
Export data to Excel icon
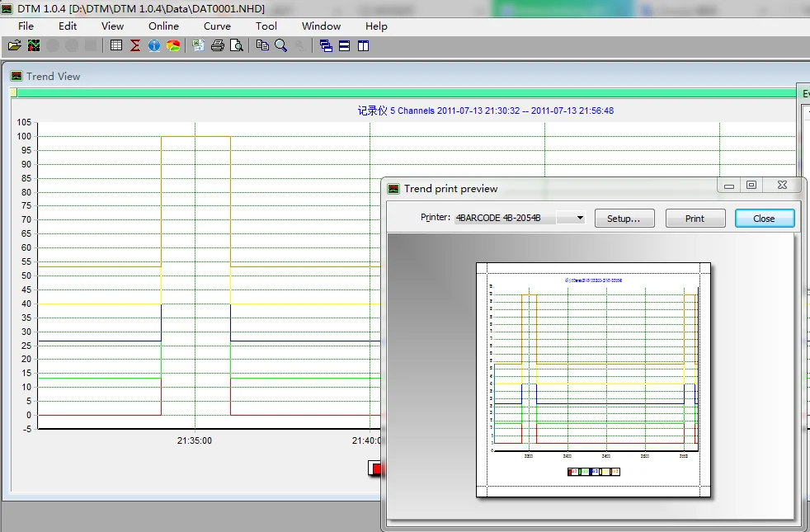pyautogui.click(x=198, y=45)
